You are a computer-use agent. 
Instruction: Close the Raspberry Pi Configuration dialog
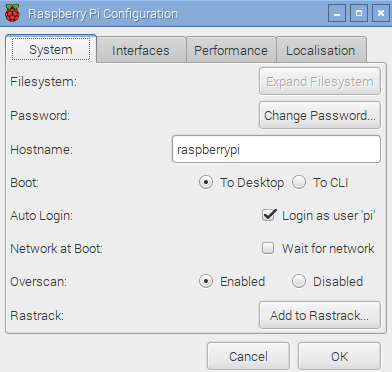point(381,13)
